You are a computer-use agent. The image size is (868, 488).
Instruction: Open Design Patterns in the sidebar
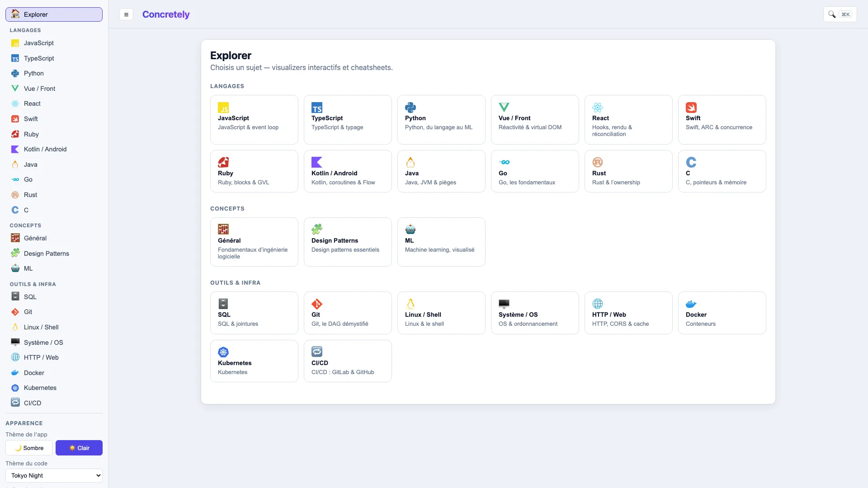54,253
